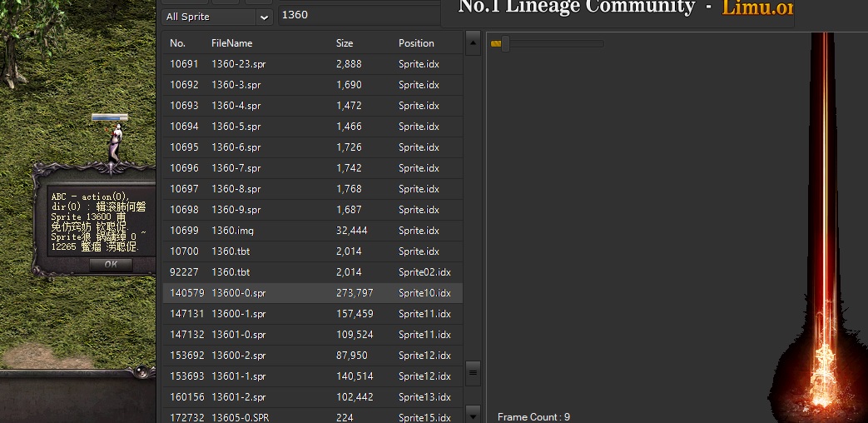Select the 1360.img file

click(x=313, y=231)
